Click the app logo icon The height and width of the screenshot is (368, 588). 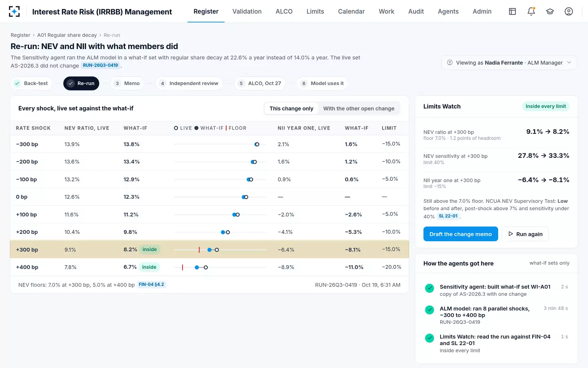click(14, 11)
